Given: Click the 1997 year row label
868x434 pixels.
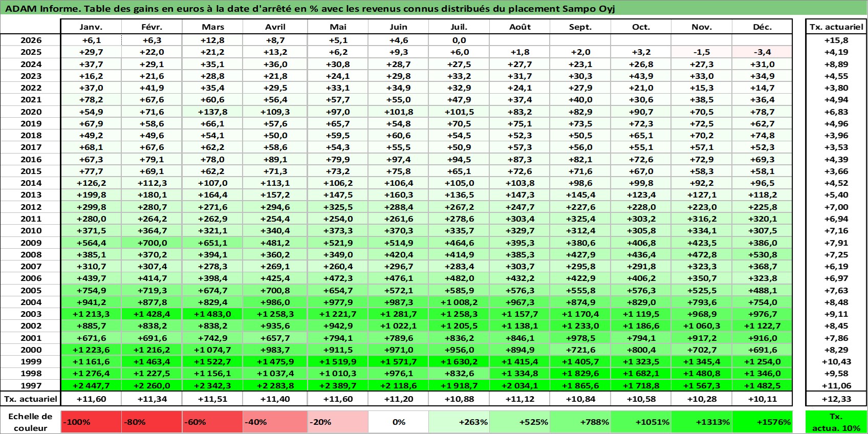Looking at the screenshot, I should (31, 385).
